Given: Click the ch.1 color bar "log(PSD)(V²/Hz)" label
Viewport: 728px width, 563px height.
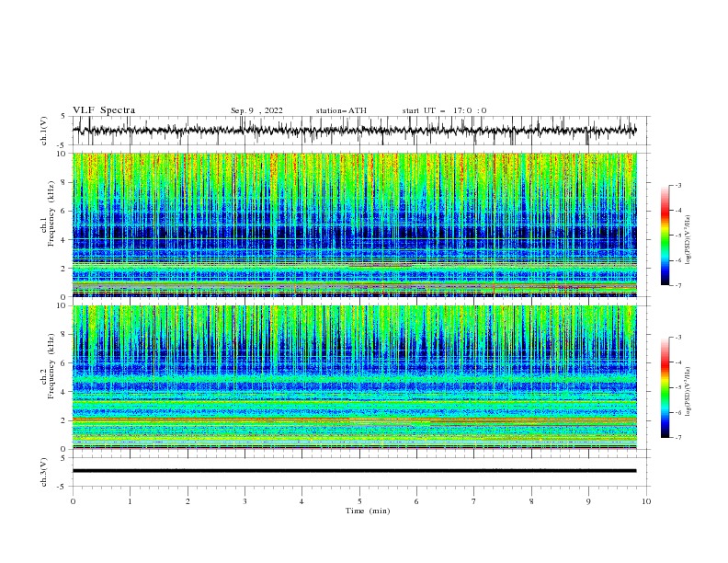Looking at the screenshot, I should [x=688, y=240].
